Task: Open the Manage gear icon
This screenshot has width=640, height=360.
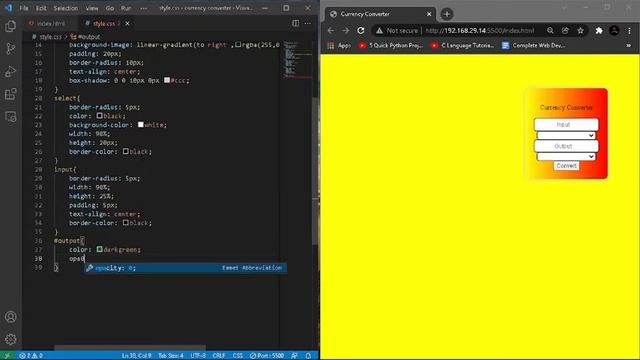Action: coord(11,339)
